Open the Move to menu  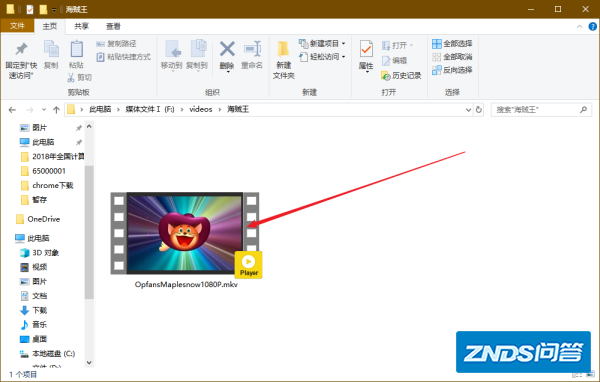coord(171,56)
